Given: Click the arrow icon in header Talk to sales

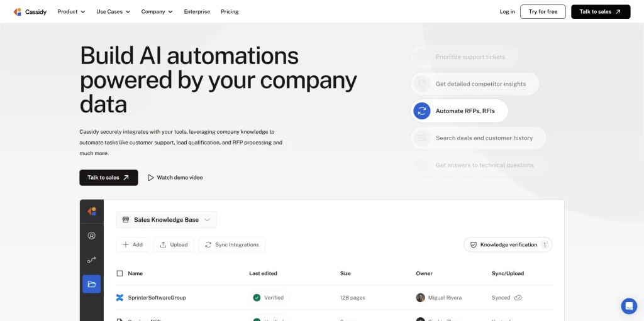Looking at the screenshot, I should [x=619, y=11].
